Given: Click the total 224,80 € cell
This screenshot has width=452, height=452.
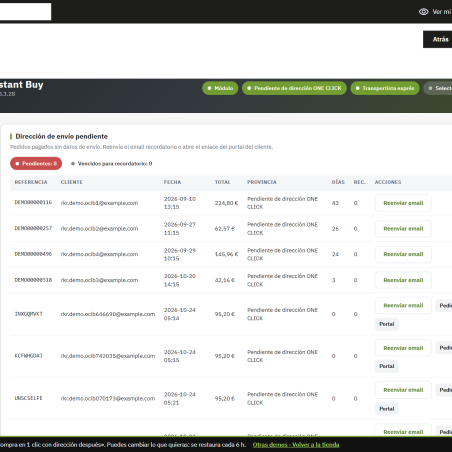Looking at the screenshot, I should [x=226, y=203].
